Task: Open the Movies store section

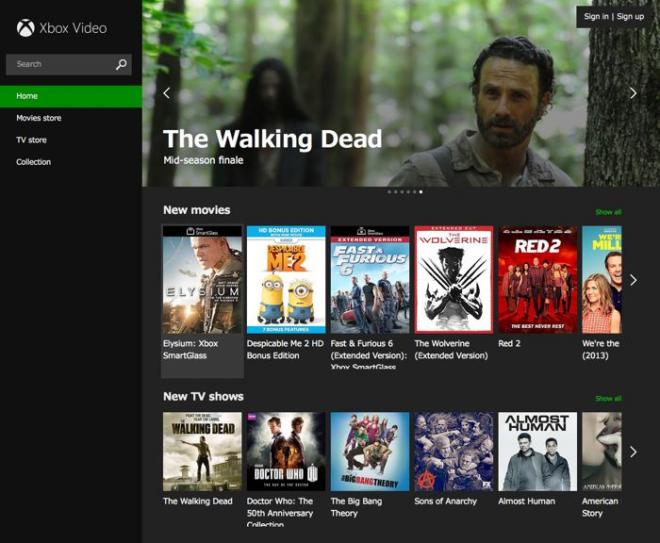Action: pos(39,118)
